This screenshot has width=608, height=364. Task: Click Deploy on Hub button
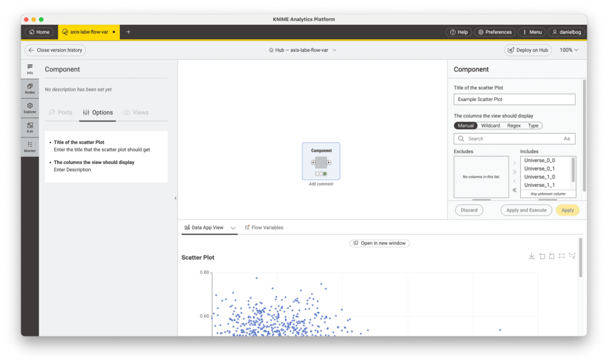pyautogui.click(x=528, y=50)
